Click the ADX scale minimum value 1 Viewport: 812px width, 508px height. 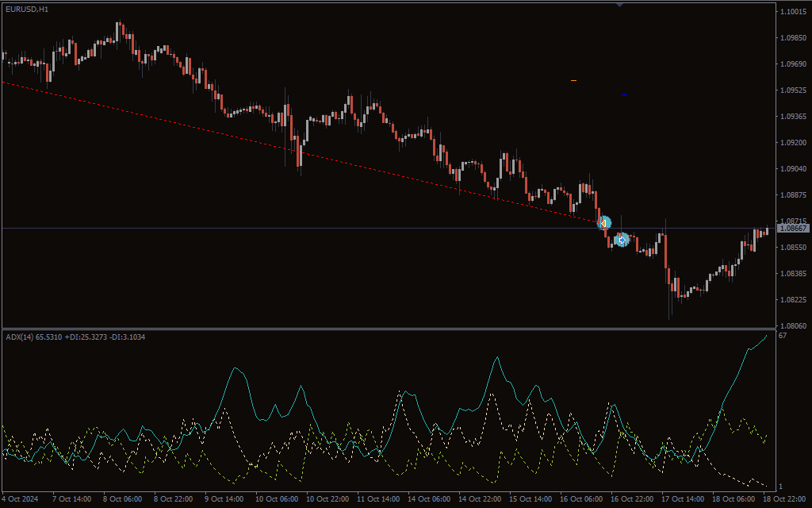[781, 486]
